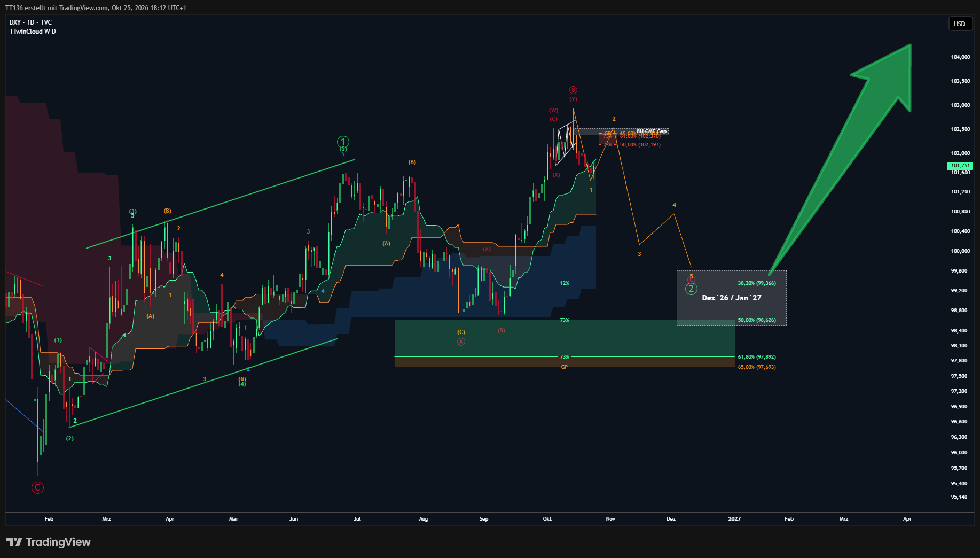Select the DXY · 1D · TVC symbol title
The image size is (980, 558).
30,22
